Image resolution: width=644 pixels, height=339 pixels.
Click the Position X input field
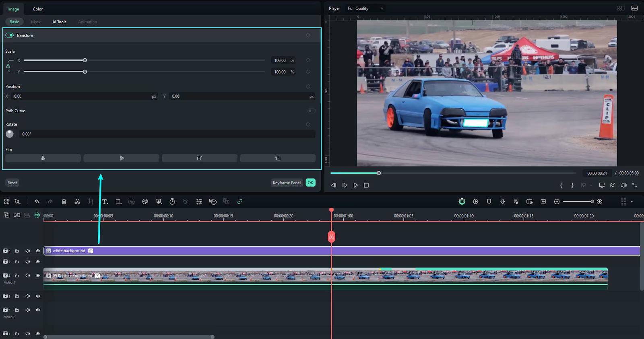point(85,96)
